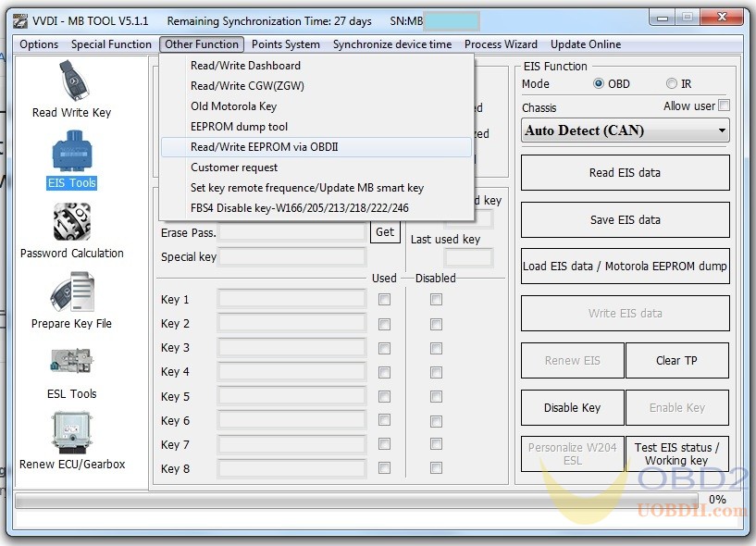The height and width of the screenshot is (546, 756).
Task: Select the OBD mode radio button
Action: click(599, 84)
